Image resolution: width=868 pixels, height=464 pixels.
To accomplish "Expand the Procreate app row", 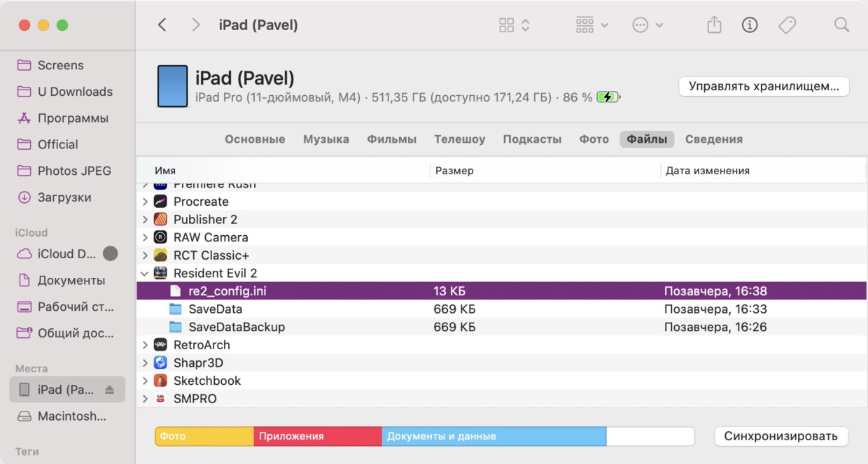I will [x=145, y=202].
